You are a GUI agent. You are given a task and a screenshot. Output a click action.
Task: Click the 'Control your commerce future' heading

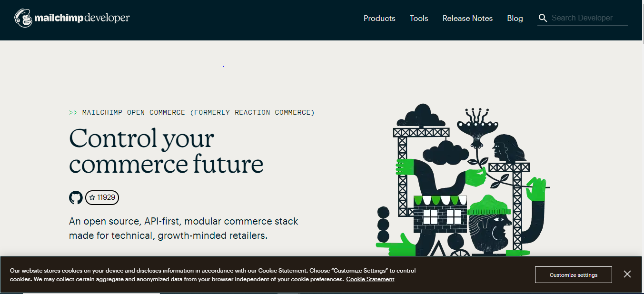(x=166, y=151)
